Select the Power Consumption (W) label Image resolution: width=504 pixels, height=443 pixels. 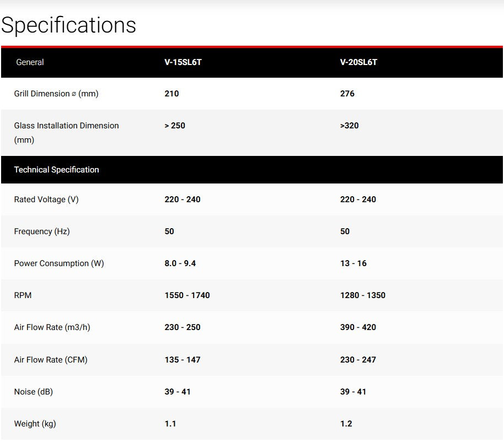click(59, 263)
